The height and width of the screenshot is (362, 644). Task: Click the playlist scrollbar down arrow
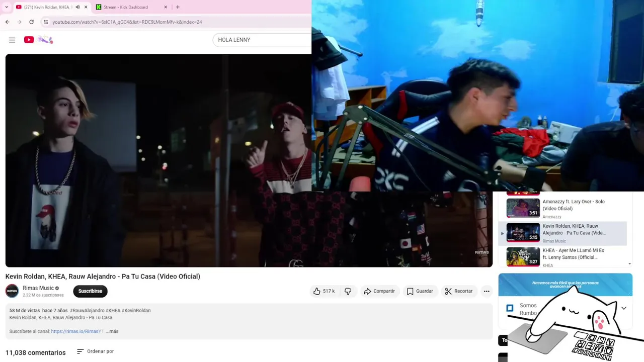point(630,264)
